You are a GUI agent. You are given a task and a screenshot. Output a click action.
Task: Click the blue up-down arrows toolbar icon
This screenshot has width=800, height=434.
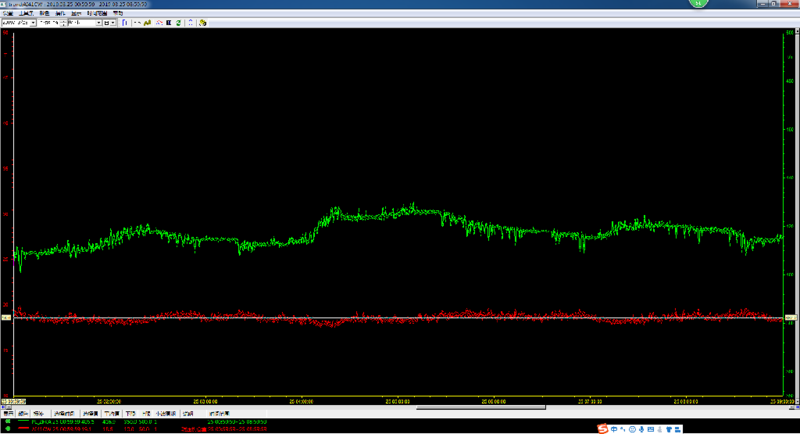pyautogui.click(x=190, y=22)
